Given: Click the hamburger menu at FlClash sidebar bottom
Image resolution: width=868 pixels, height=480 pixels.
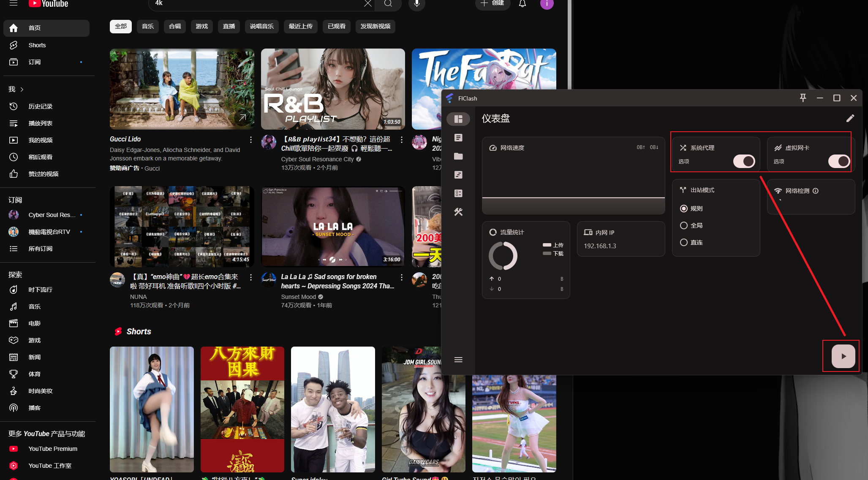Looking at the screenshot, I should tap(458, 360).
